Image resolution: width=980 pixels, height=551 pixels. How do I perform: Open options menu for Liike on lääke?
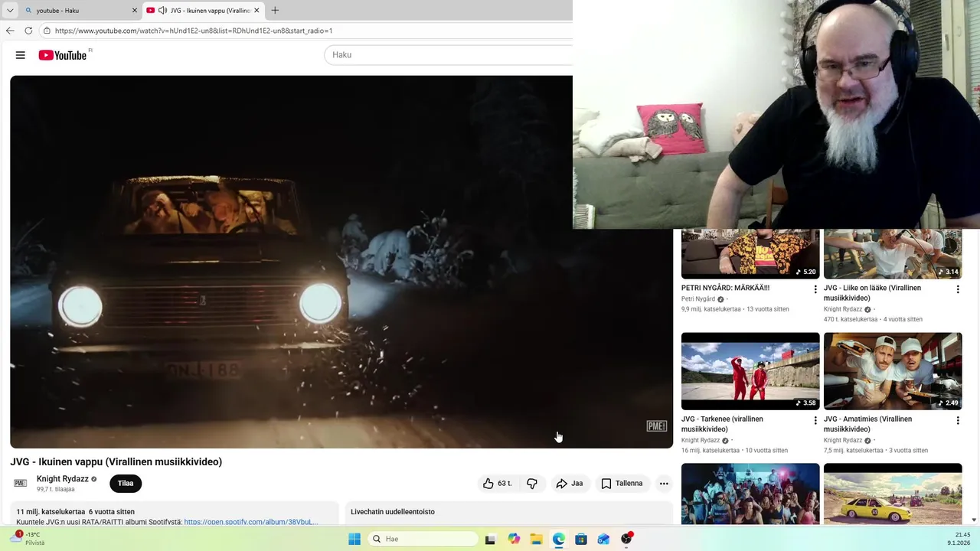click(x=958, y=289)
